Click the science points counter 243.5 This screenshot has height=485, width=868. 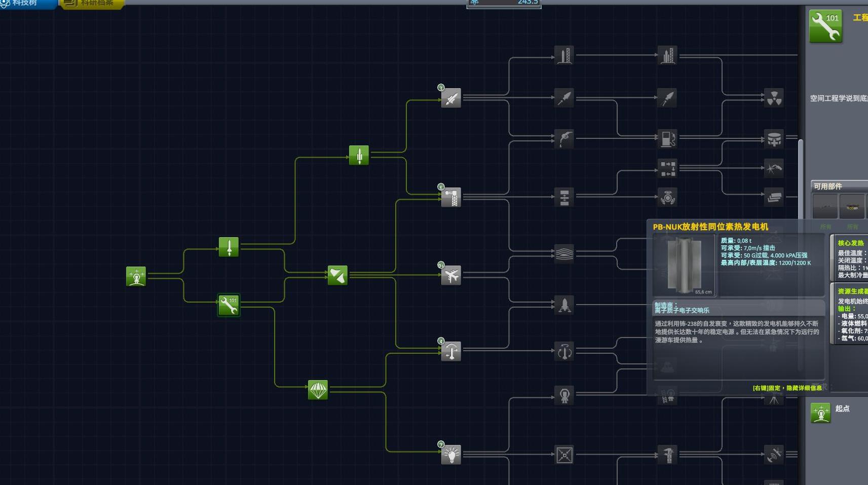point(504,3)
